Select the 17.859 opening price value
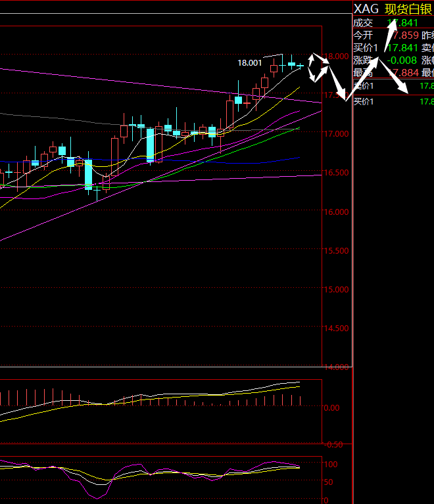Screen dimensions: 434x504 (404, 35)
